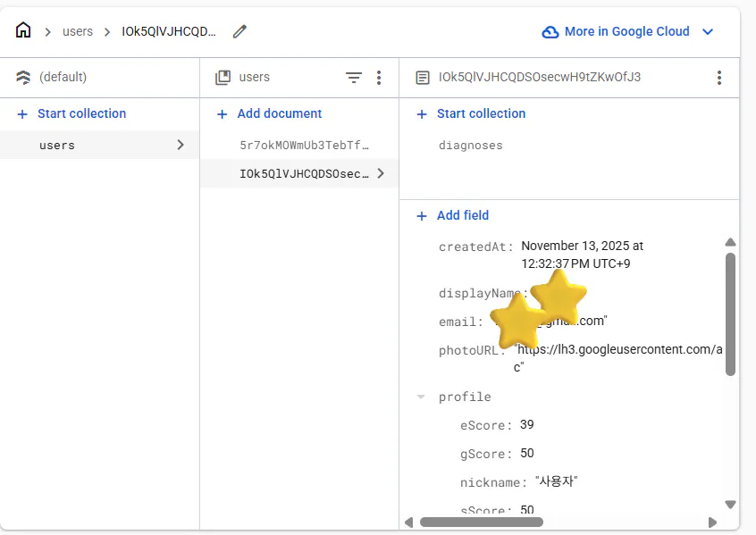Expand the More in Google Cloud dropdown

tap(708, 31)
